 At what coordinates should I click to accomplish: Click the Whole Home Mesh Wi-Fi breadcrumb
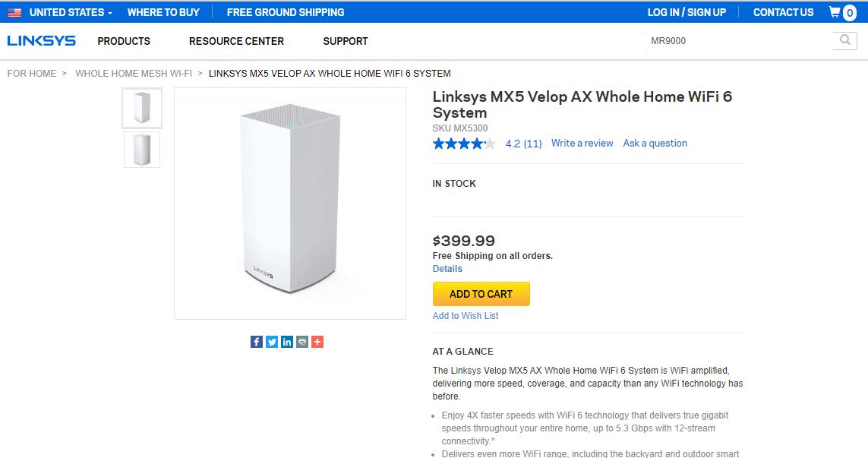click(134, 74)
